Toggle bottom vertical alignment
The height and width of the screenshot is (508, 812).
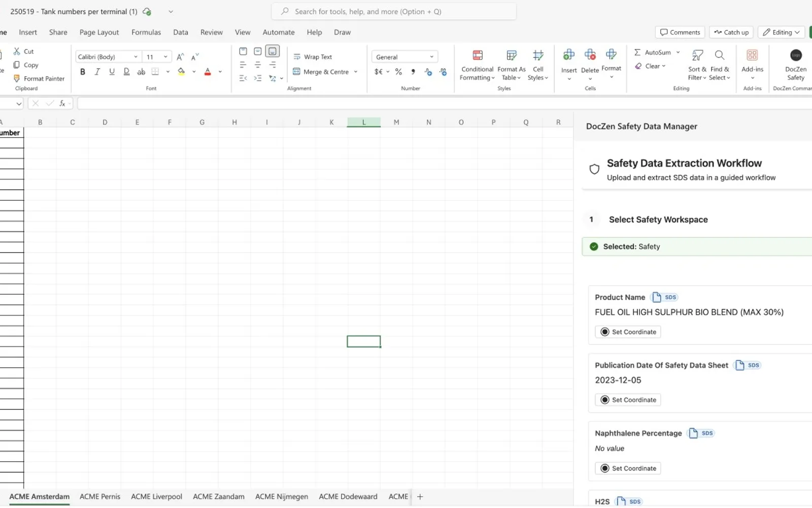[x=273, y=51]
